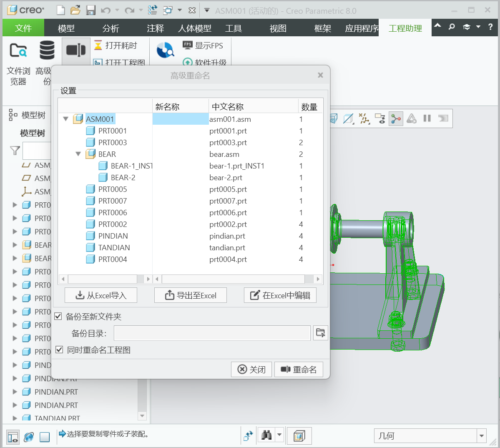This screenshot has height=448, width=500.
Task: Click the model tree filter funnel icon
Action: 15,151
